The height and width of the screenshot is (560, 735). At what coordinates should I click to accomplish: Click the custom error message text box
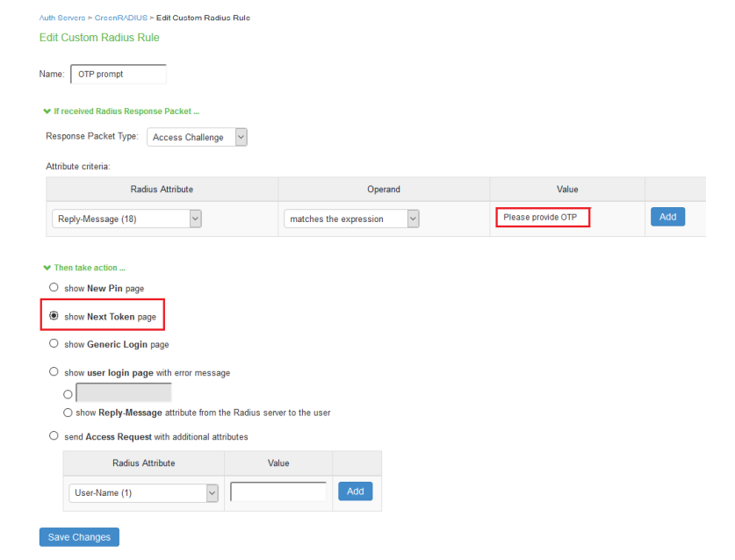pos(124,392)
